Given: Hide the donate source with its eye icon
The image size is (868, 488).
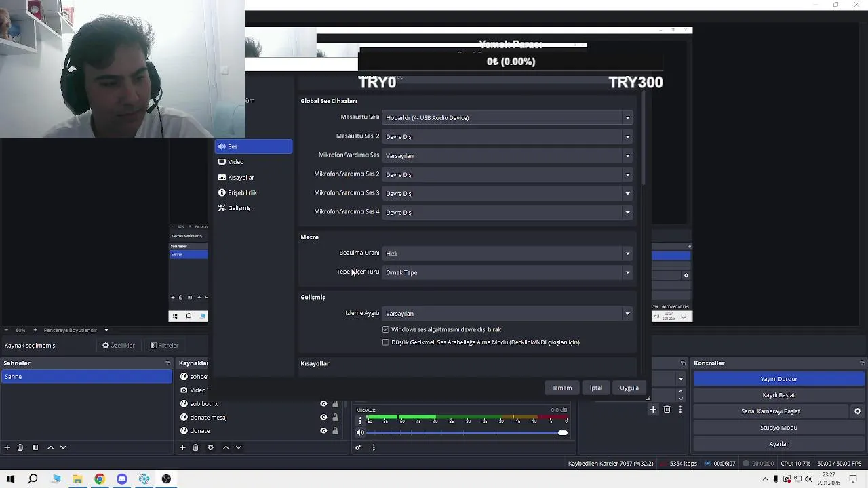Looking at the screenshot, I should (x=323, y=431).
